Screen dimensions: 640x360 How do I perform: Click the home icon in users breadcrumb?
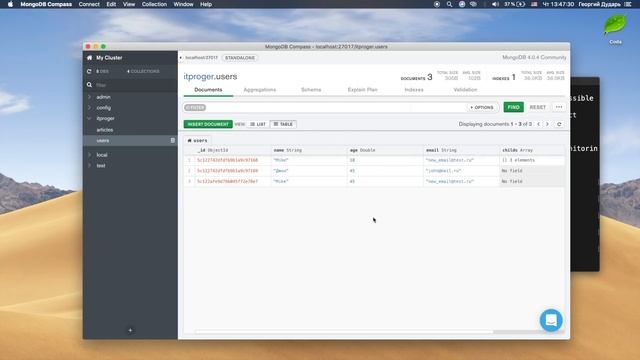click(x=189, y=140)
